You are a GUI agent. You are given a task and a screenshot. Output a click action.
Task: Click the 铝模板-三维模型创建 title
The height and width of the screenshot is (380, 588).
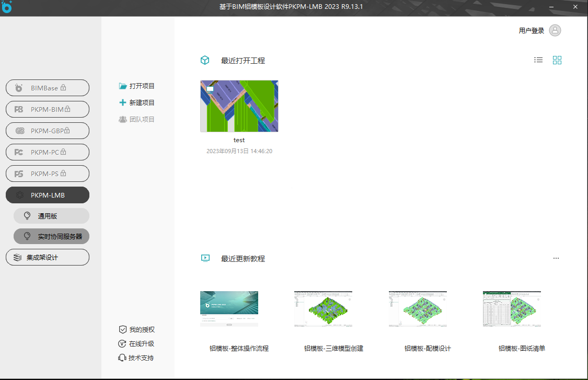[x=334, y=349]
